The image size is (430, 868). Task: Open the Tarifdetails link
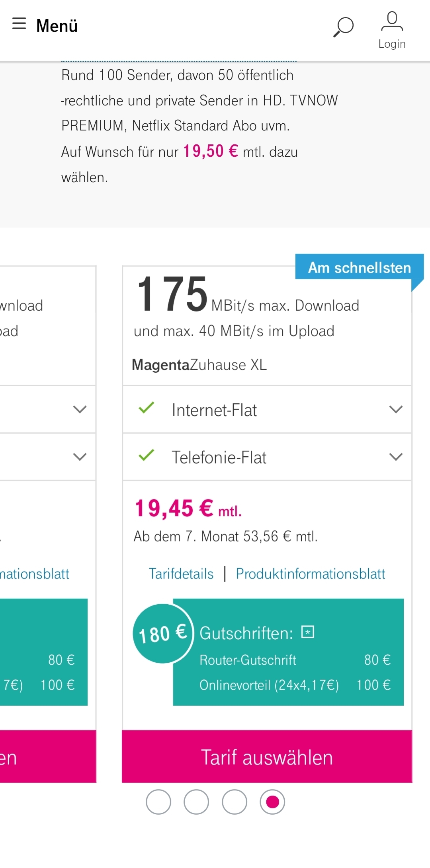[181, 574]
